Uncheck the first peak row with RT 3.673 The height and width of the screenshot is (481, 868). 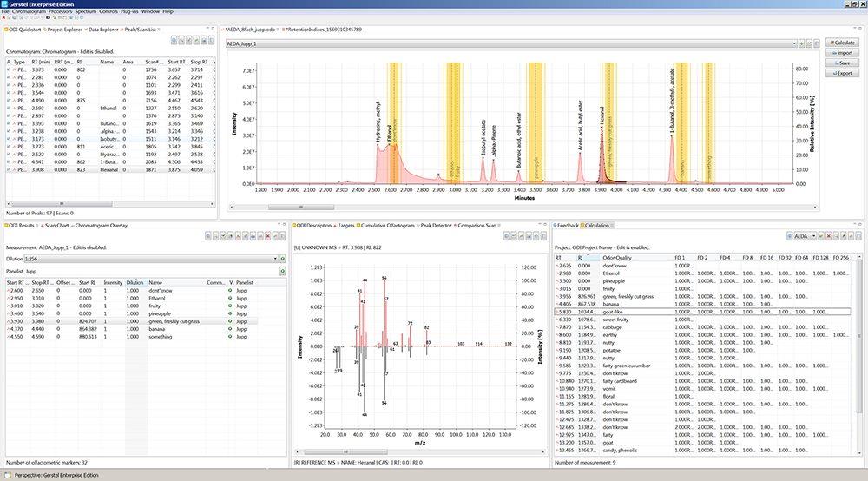coord(10,69)
